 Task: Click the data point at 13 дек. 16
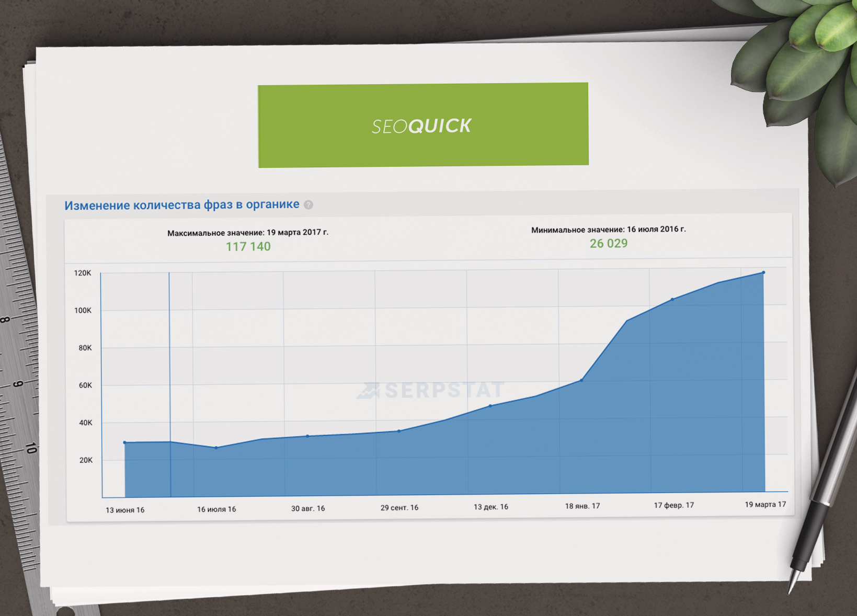(490, 406)
